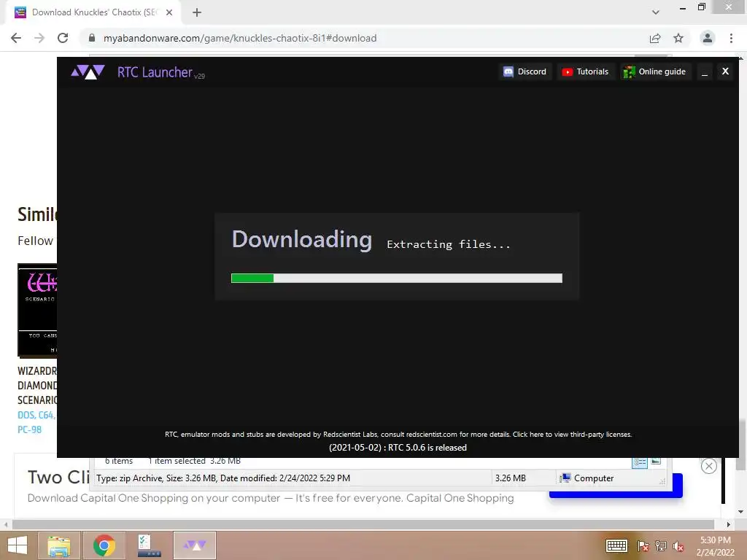Image resolution: width=747 pixels, height=560 pixels.
Task: Open the Tutorials YouTube button
Action: pos(586,71)
